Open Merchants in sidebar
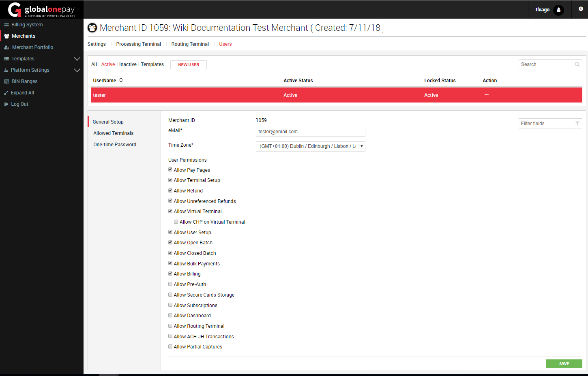Screen dimensions: 588x376 coord(24,36)
